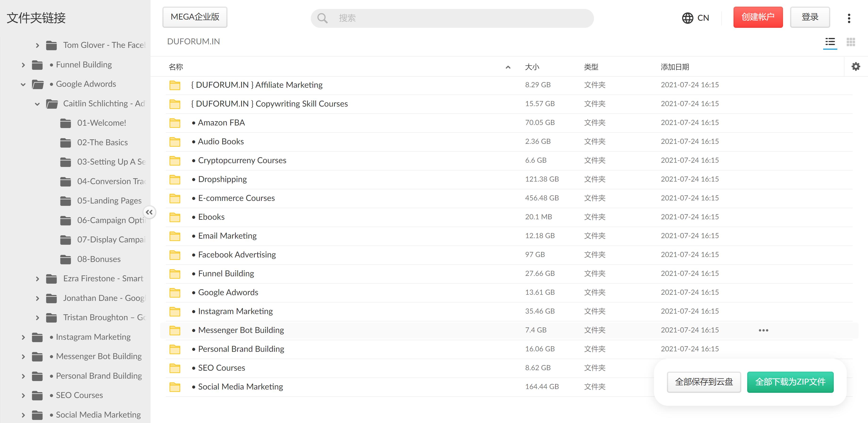Click 全部保存到云盘 button
Screen dimensions: 868x423
coord(704,382)
